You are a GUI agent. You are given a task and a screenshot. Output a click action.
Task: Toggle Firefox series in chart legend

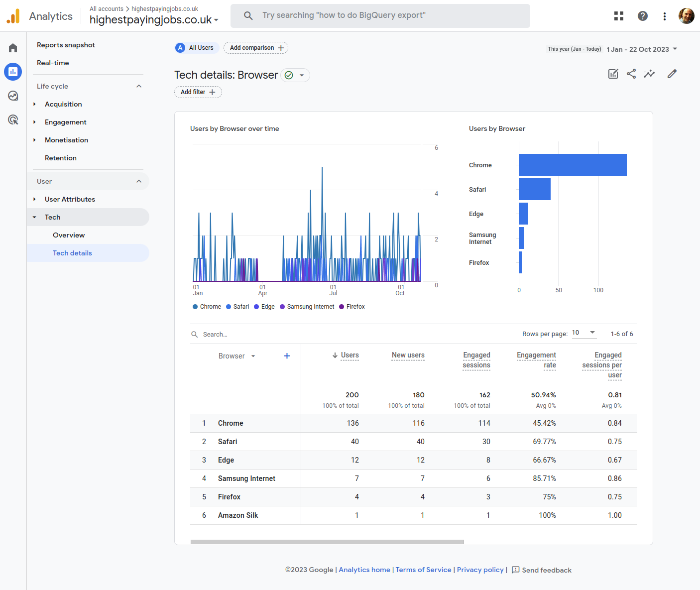pos(352,307)
